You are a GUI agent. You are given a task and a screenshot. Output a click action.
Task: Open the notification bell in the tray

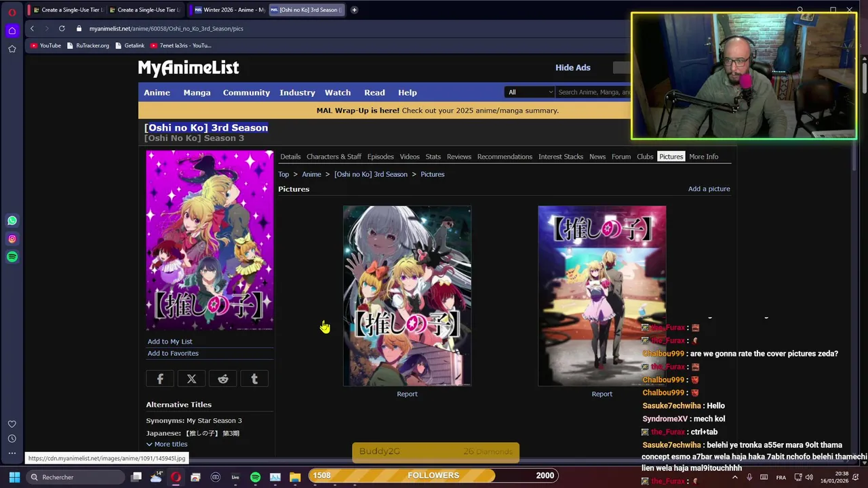(855, 477)
